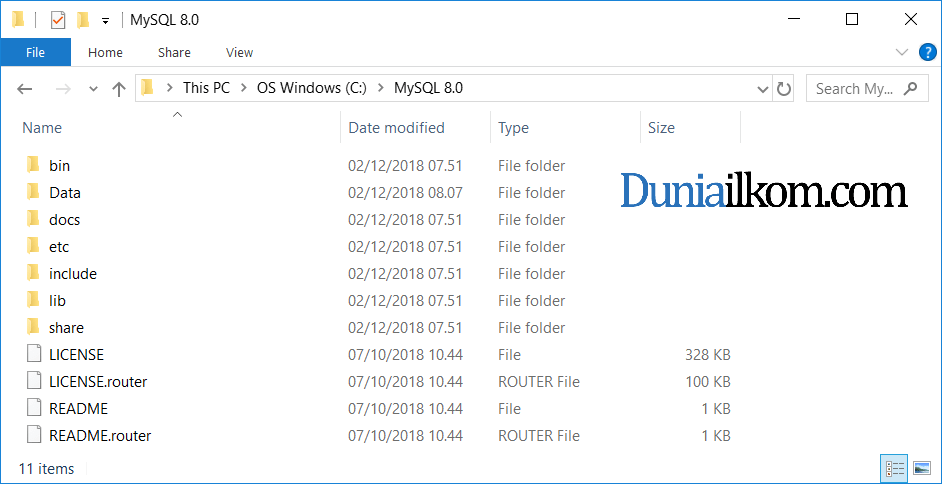Switch to Details view layout
Image resolution: width=942 pixels, height=484 pixels.
895,468
